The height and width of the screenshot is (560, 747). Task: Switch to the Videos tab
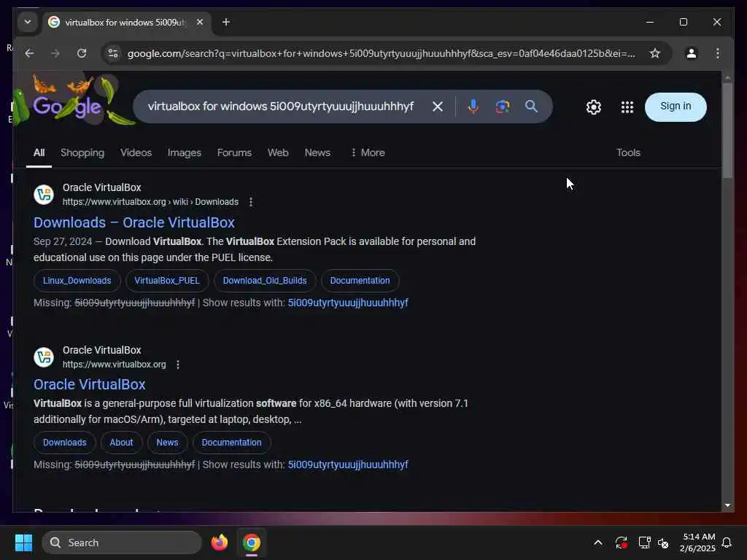136,153
